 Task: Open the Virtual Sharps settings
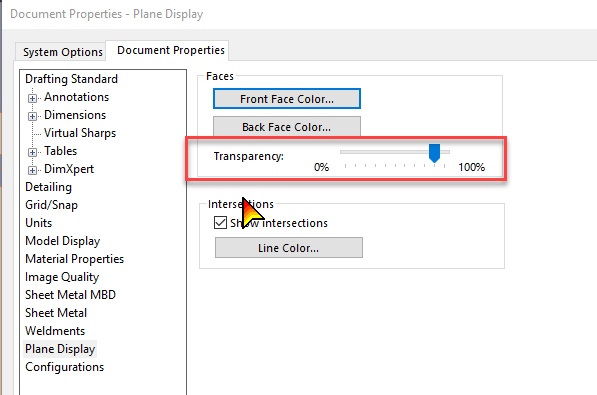click(80, 133)
